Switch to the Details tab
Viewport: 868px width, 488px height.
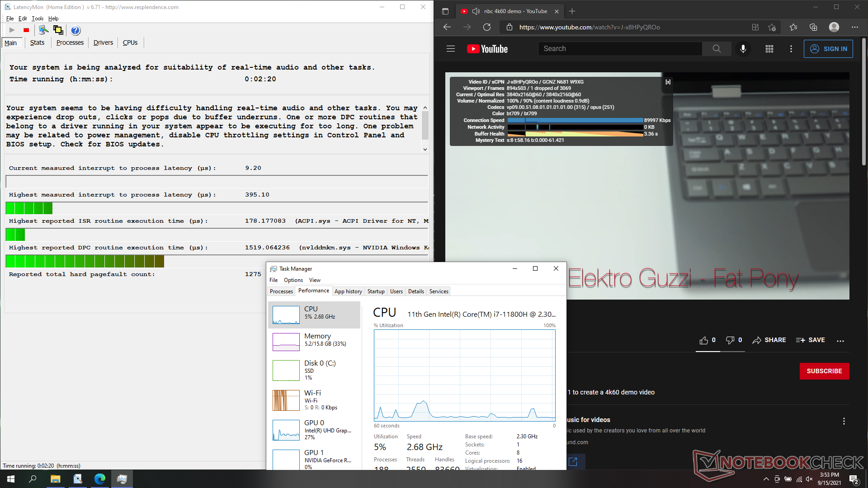pos(416,291)
